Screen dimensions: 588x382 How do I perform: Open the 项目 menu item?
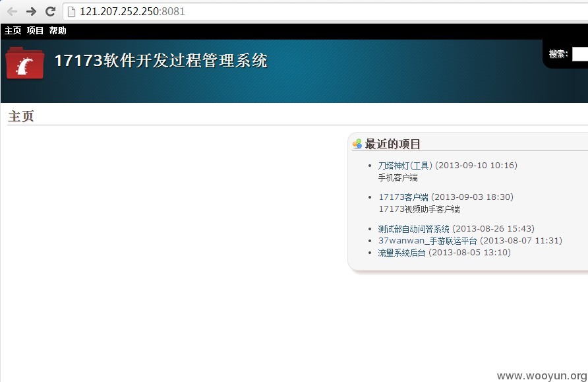[x=35, y=30]
